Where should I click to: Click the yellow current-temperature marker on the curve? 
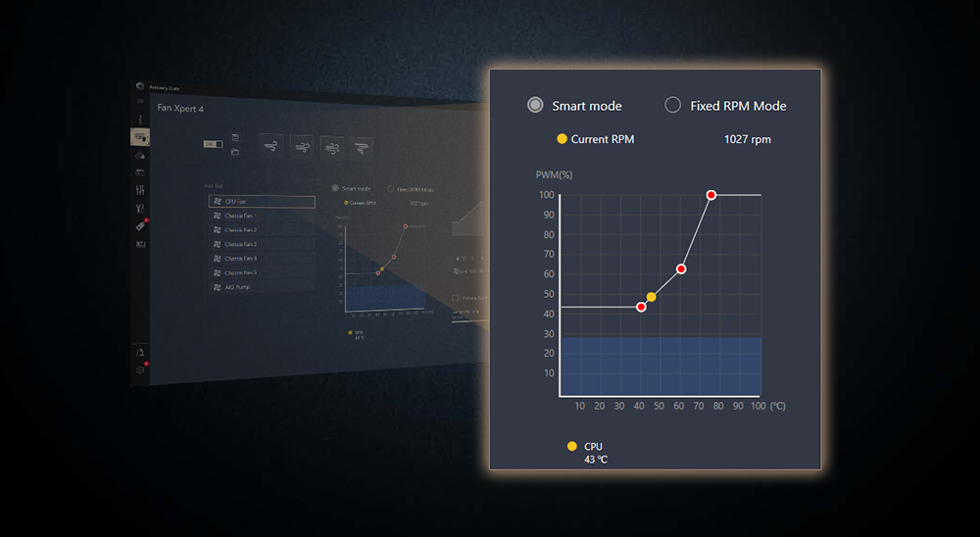click(652, 297)
